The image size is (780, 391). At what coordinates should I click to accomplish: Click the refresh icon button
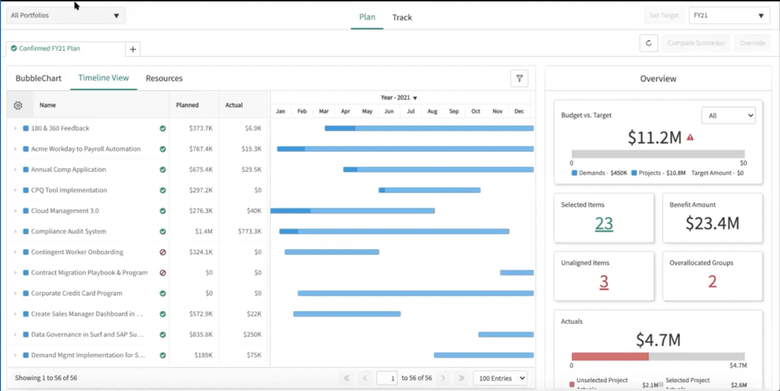tap(649, 43)
